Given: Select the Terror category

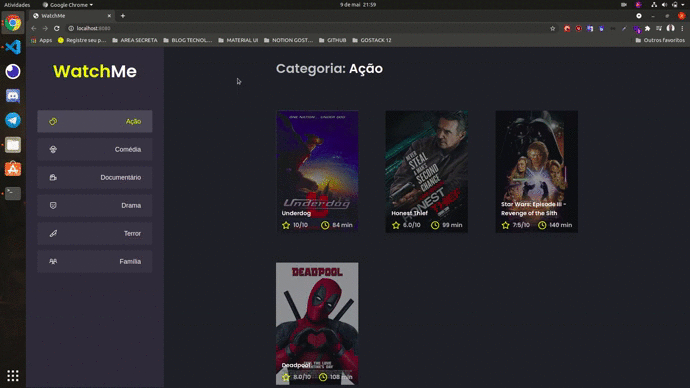Looking at the screenshot, I should (x=95, y=234).
